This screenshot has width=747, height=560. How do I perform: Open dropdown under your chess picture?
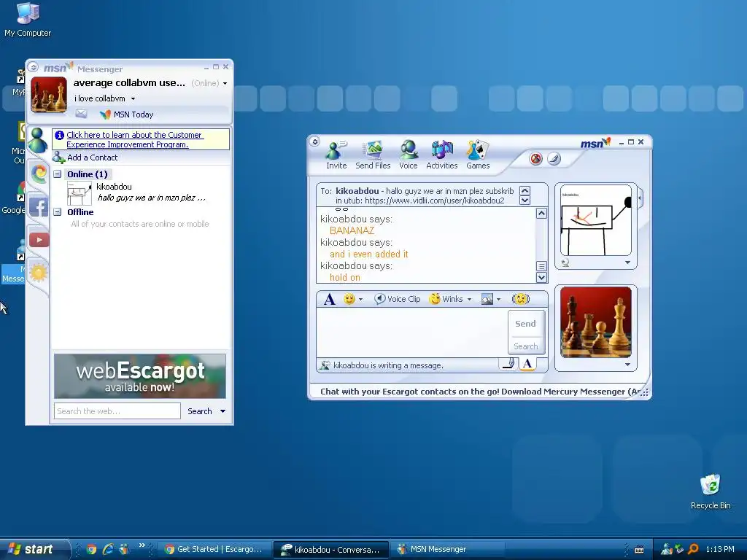tap(627, 365)
